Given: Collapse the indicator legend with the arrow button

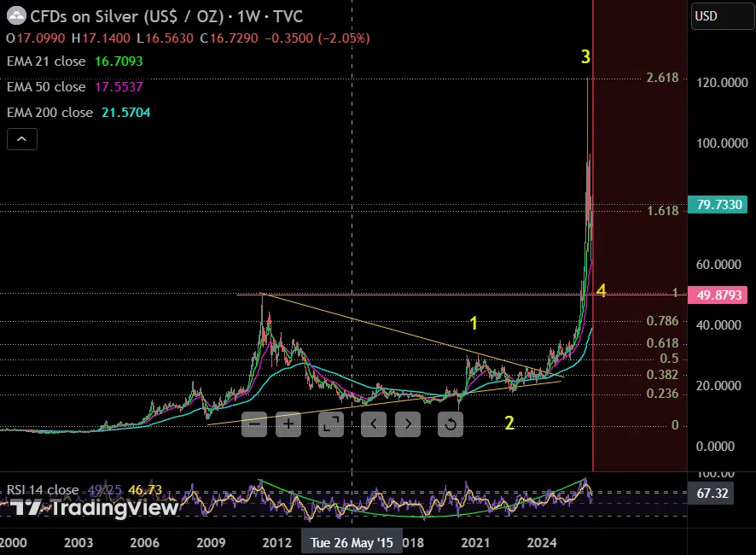Looking at the screenshot, I should pos(21,138).
